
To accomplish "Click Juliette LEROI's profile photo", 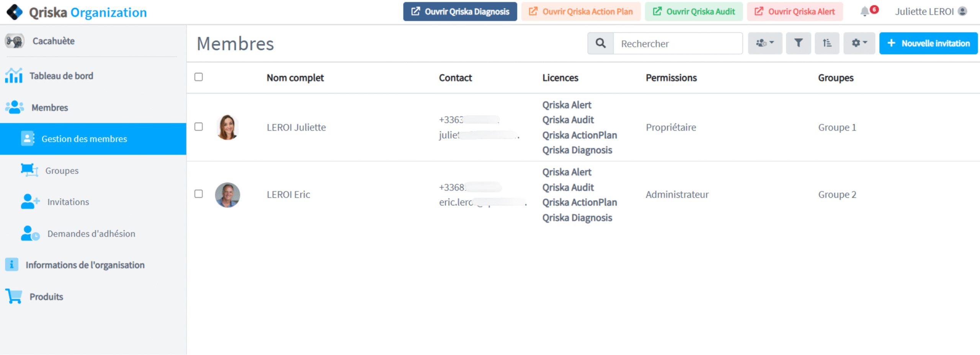I will pos(227,127).
